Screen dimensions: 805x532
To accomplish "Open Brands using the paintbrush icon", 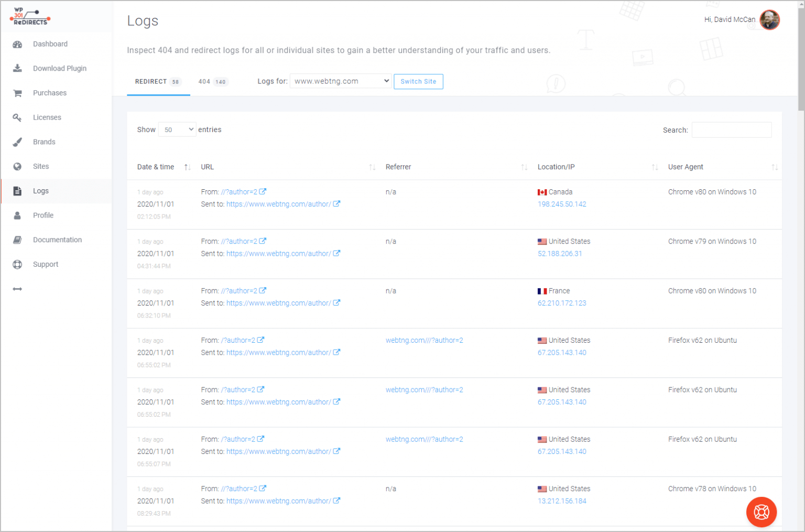I will [x=17, y=142].
